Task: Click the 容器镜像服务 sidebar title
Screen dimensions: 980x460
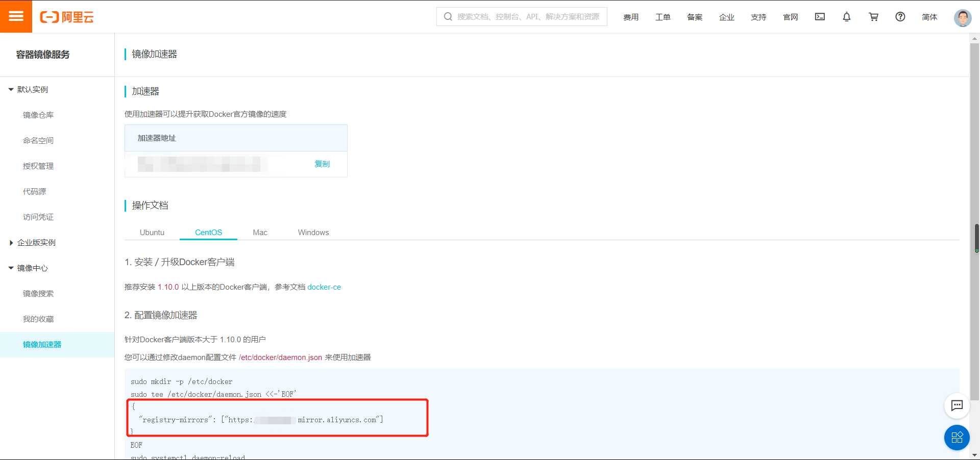Action: [43, 55]
